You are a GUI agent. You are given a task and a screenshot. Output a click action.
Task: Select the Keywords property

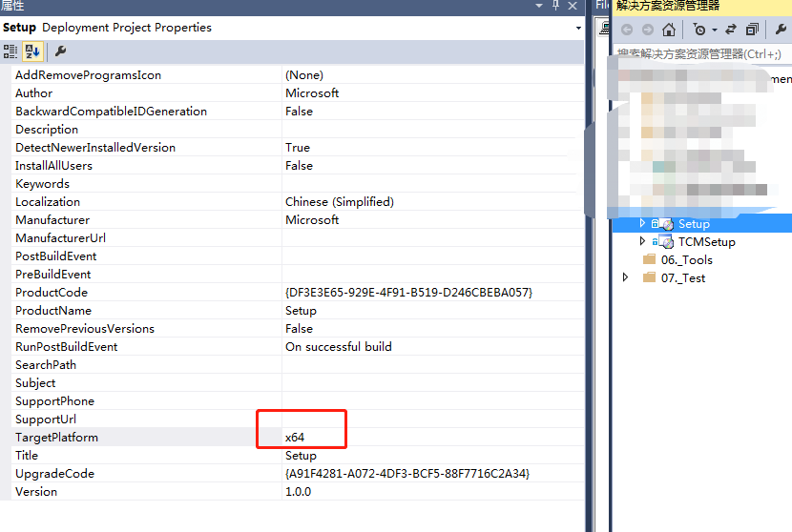42,184
